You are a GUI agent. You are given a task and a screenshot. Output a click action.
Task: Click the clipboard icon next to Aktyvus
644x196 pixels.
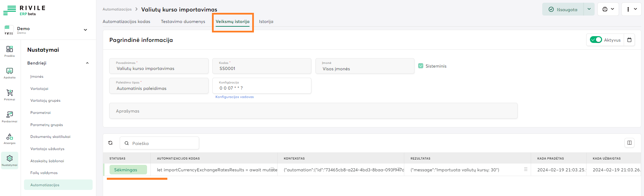click(x=629, y=40)
